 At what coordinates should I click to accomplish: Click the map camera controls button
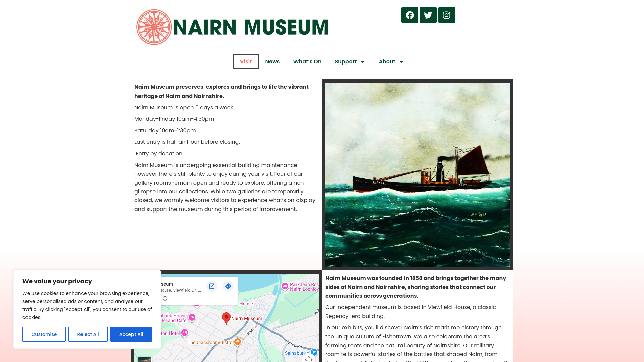pos(309,358)
